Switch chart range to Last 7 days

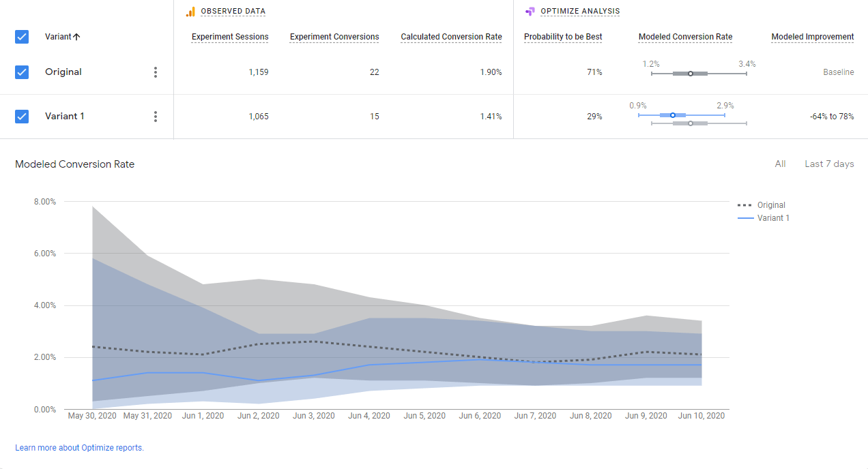pos(829,164)
